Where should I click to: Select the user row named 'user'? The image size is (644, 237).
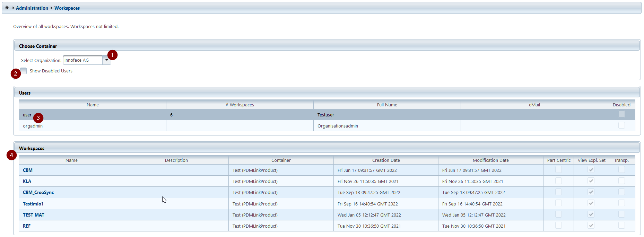[27, 115]
